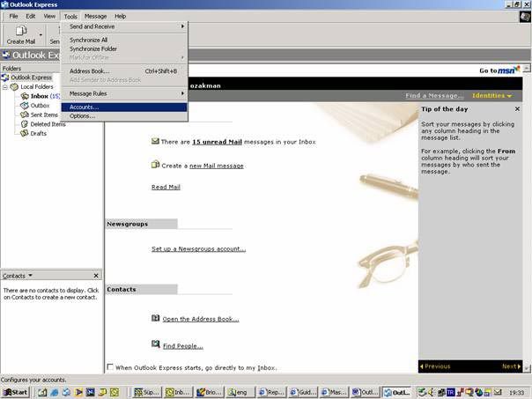Click Set up a Newsgroups account link

pyautogui.click(x=198, y=249)
